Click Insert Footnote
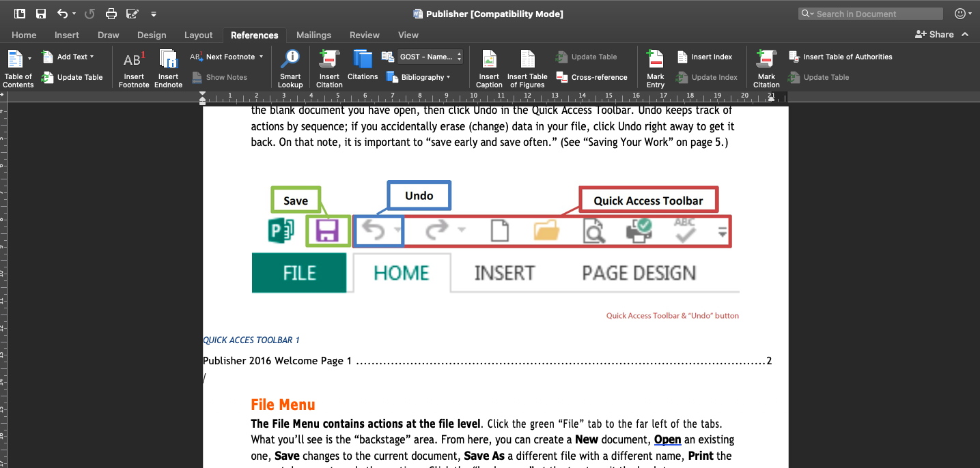Image resolution: width=980 pixels, height=468 pixels. [134, 69]
